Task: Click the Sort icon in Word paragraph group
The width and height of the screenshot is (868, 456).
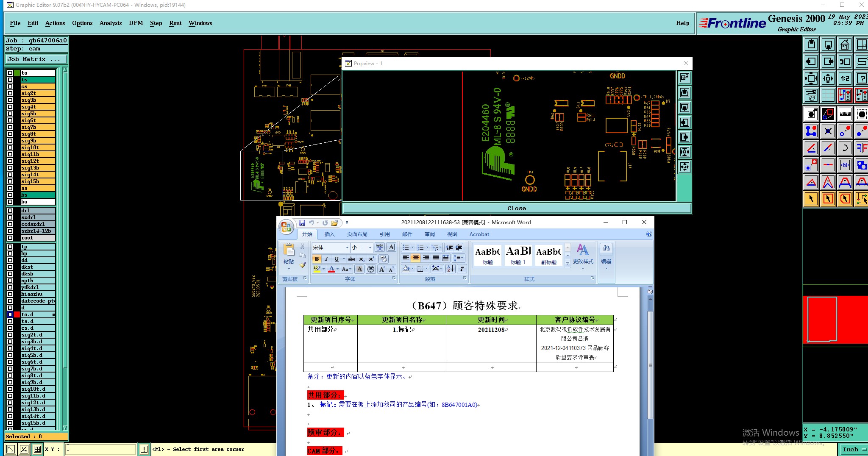Action: (450, 268)
